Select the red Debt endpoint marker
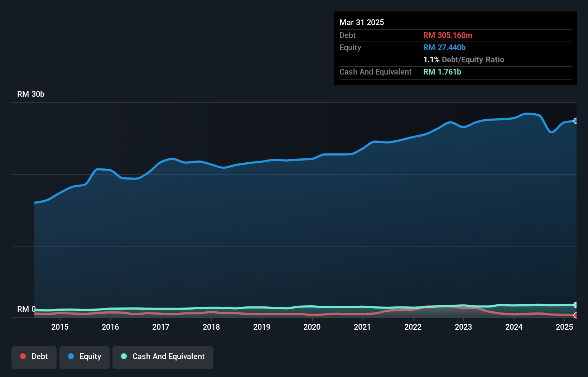The width and height of the screenshot is (588, 377). pyautogui.click(x=576, y=315)
